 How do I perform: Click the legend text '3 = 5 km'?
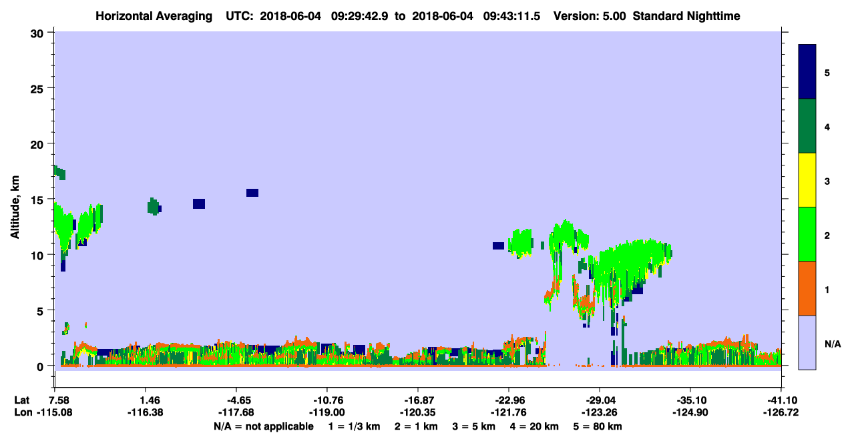[x=473, y=426]
